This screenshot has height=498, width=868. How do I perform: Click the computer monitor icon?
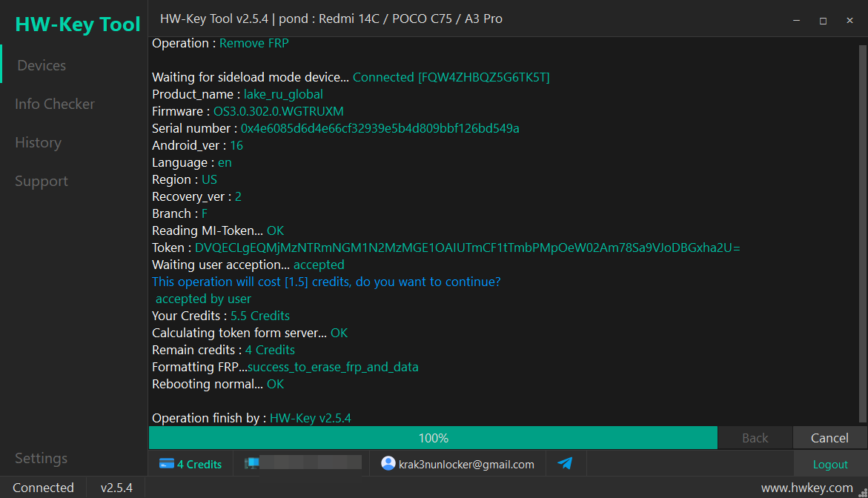click(x=252, y=463)
